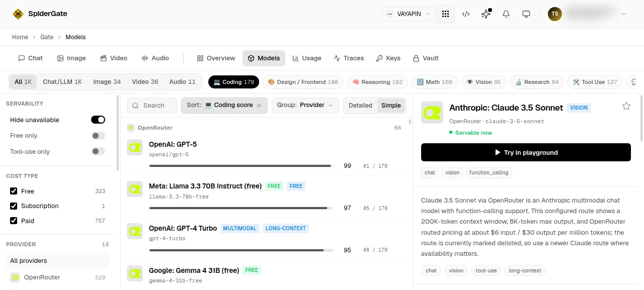Select the Math 169 category chip
This screenshot has width=644, height=290.
(434, 82)
